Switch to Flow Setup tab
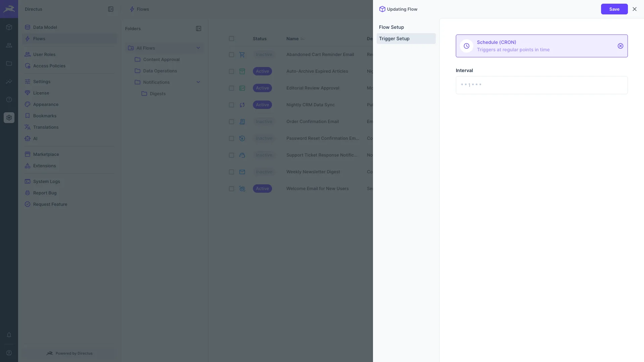Screen dimensions: 644x362 point(406,27)
